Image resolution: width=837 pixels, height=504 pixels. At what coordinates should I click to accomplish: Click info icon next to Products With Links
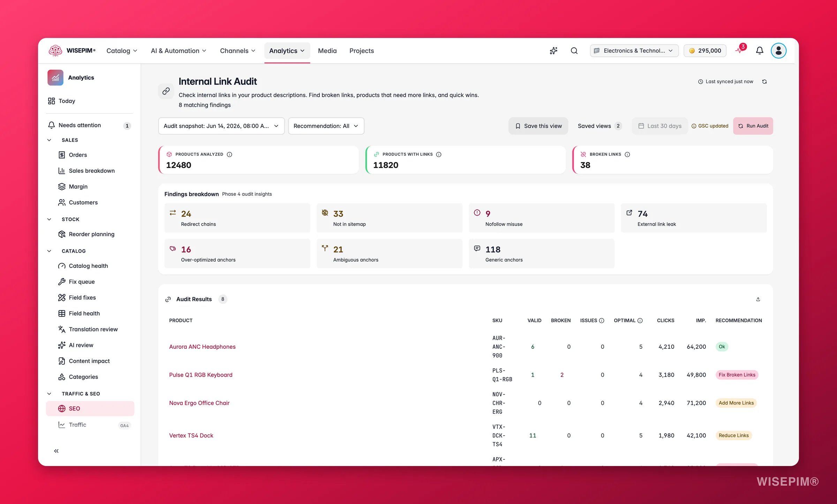439,154
